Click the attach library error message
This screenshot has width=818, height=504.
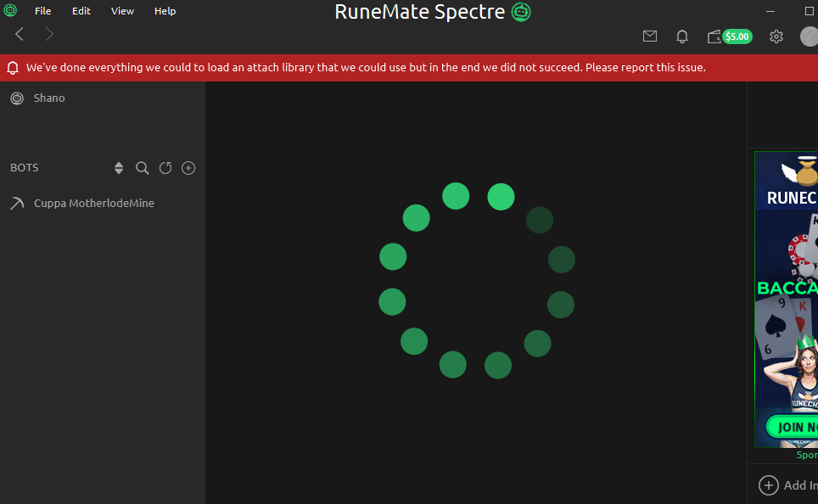(366, 67)
